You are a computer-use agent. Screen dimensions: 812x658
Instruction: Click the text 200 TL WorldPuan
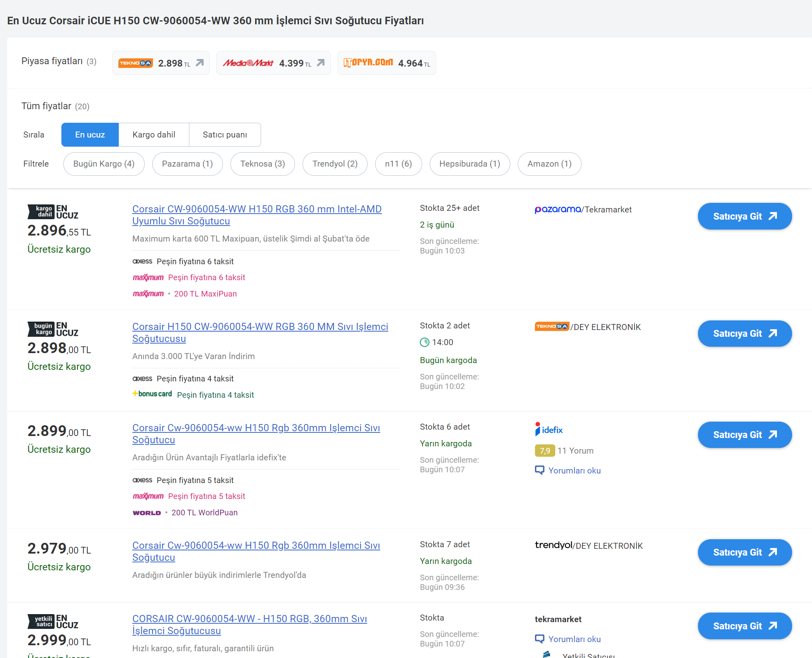204,513
